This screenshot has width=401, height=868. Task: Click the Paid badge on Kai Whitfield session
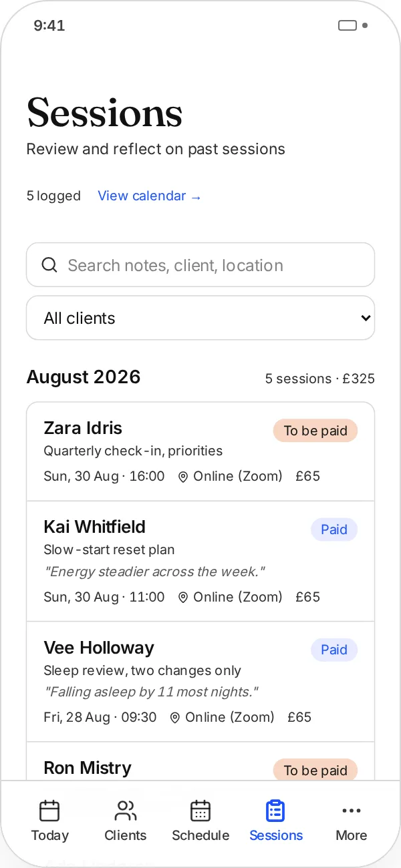(x=334, y=529)
